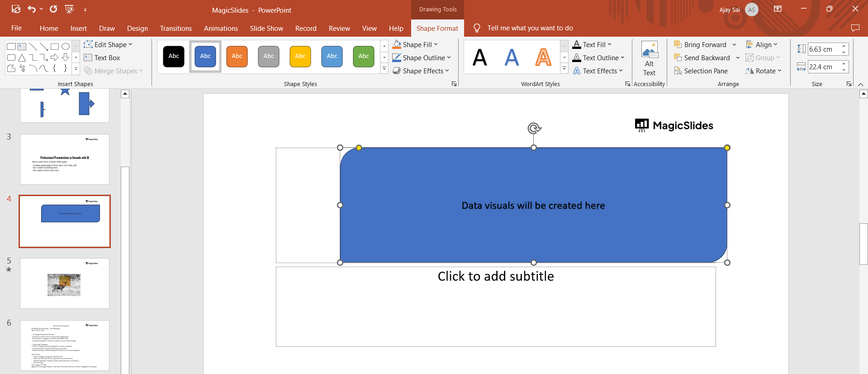
Task: Decrease shape width with down stepper
Action: pyautogui.click(x=844, y=70)
